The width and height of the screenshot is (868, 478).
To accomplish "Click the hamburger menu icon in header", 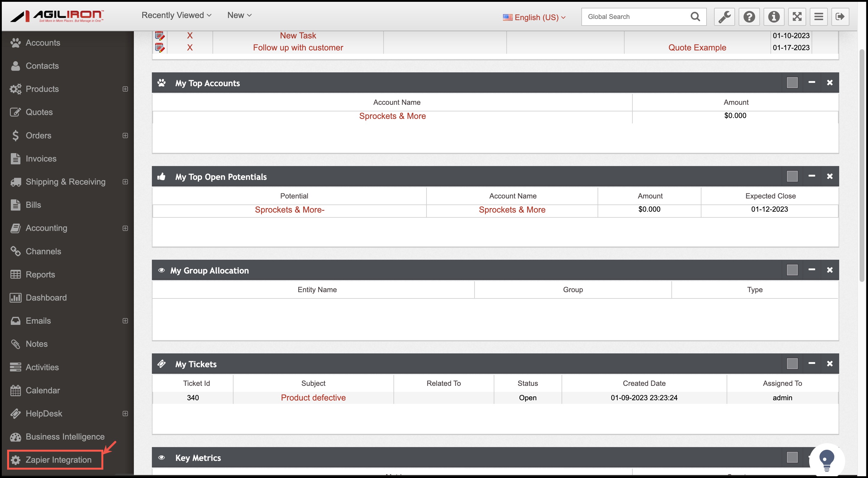I will 818,17.
